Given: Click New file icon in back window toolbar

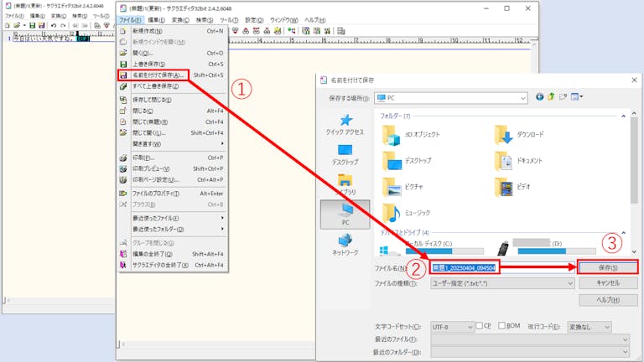Looking at the screenshot, I should (x=7, y=25).
